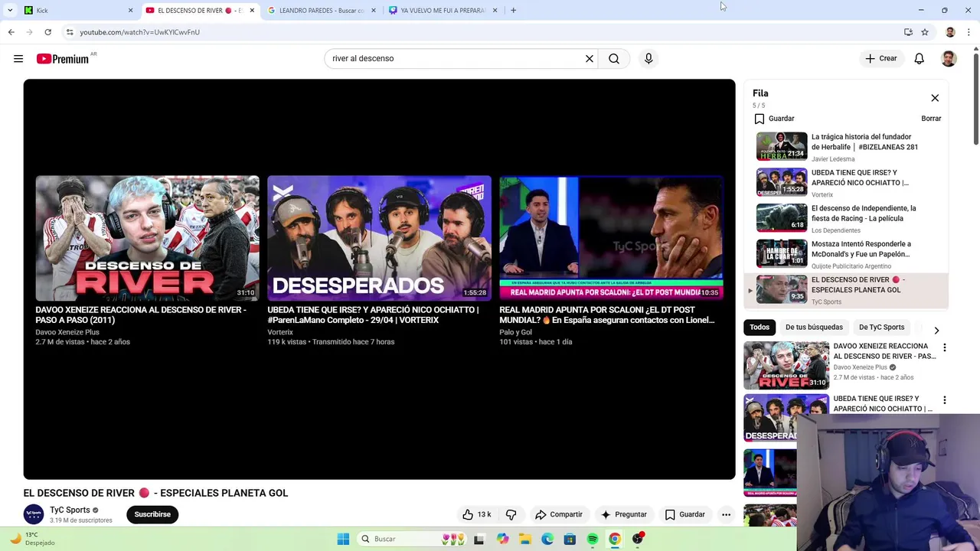
Task: Bookmark this page with the star icon
Action: coord(925,32)
